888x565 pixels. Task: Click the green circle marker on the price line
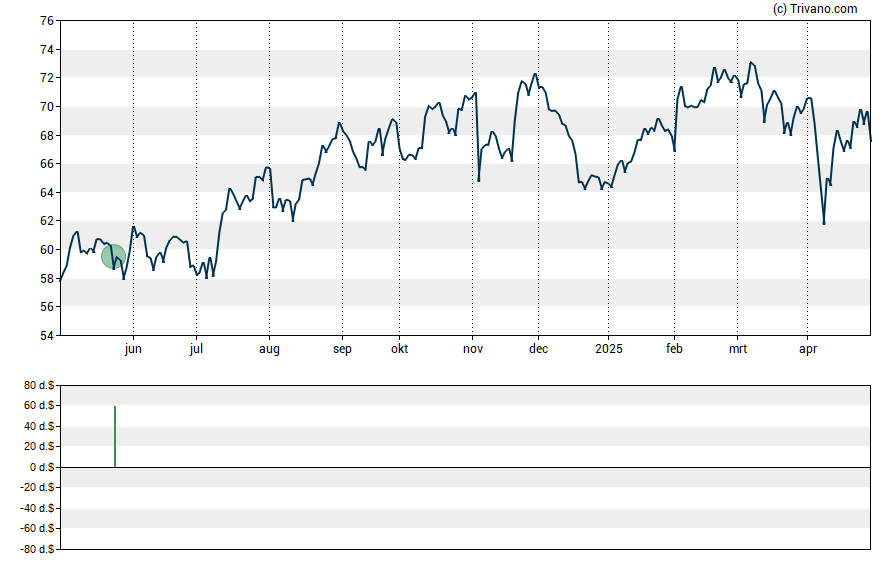point(113,256)
